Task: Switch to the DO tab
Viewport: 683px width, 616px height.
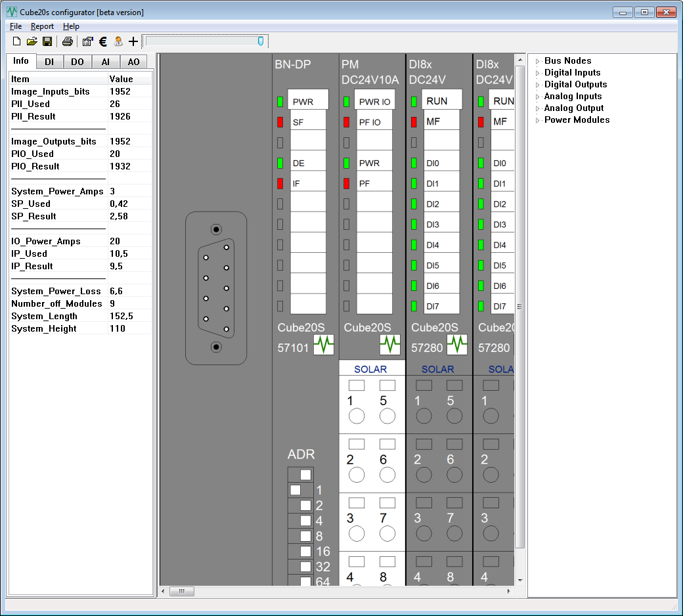Action: pyautogui.click(x=77, y=62)
